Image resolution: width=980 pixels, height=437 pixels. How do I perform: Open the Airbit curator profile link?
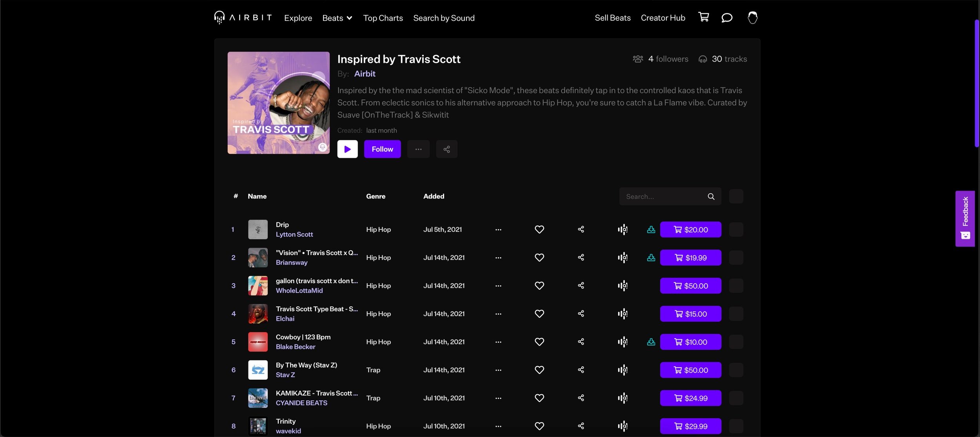click(x=365, y=74)
